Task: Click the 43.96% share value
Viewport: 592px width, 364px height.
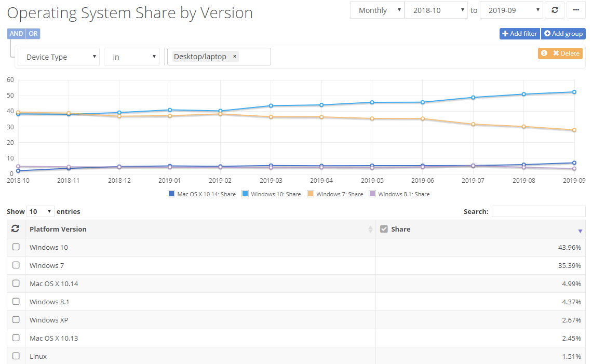Action: pos(569,247)
